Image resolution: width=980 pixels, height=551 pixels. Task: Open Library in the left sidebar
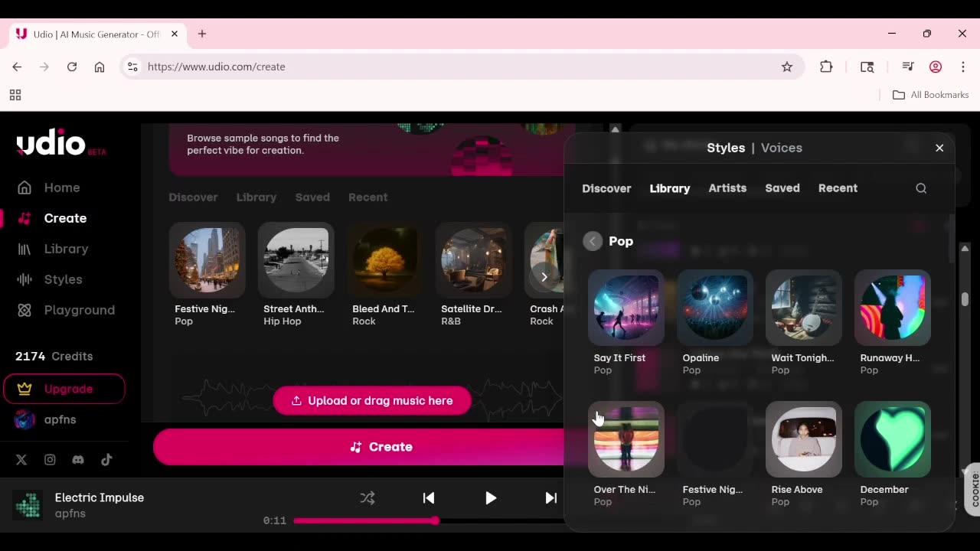(53, 249)
